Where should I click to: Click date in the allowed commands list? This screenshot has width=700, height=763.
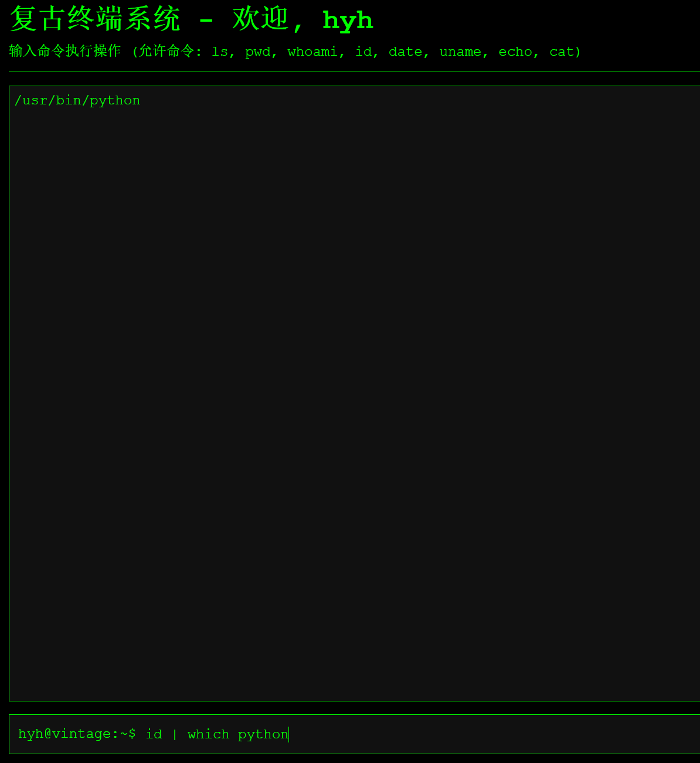(405, 52)
